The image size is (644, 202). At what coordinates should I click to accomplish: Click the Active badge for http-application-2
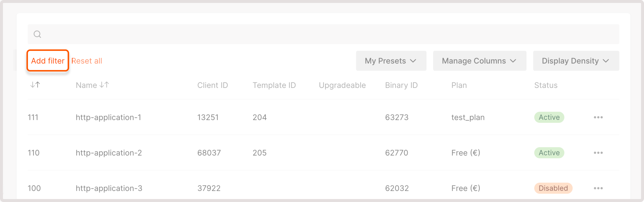tap(549, 153)
